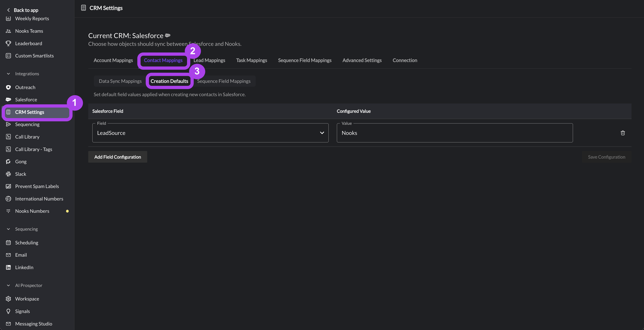
Task: Click the Workspace gear icon
Action: pyautogui.click(x=8, y=299)
